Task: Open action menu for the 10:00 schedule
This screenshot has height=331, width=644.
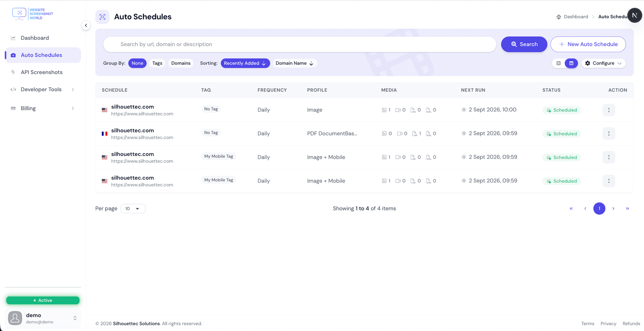Action: 609,110
